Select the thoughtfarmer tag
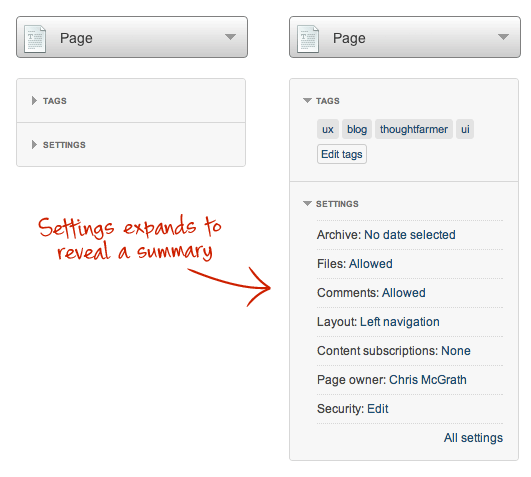 tap(414, 129)
